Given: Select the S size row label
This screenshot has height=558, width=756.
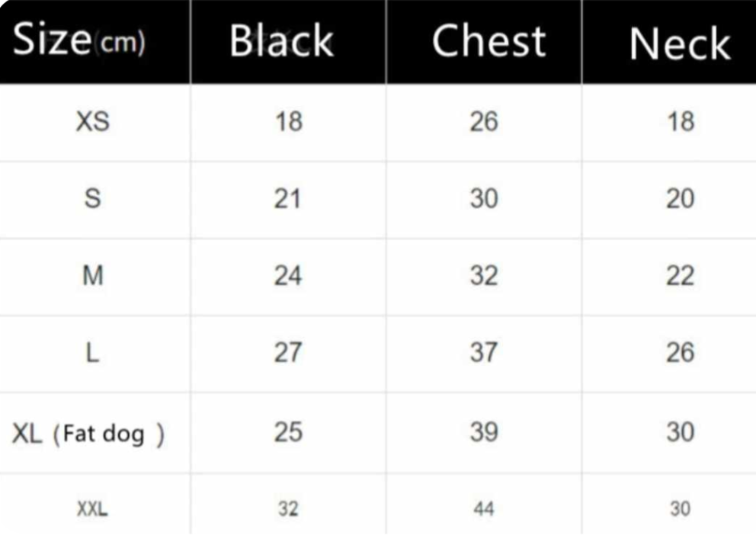Looking at the screenshot, I should (92, 199).
